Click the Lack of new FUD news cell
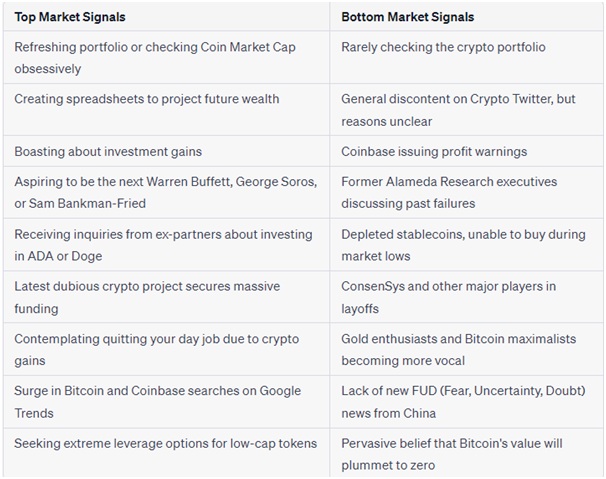 click(x=466, y=402)
